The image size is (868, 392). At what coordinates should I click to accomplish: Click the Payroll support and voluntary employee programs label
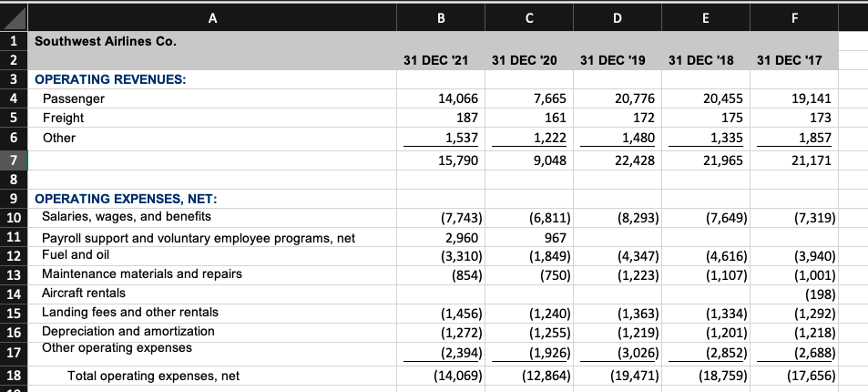[x=199, y=239]
